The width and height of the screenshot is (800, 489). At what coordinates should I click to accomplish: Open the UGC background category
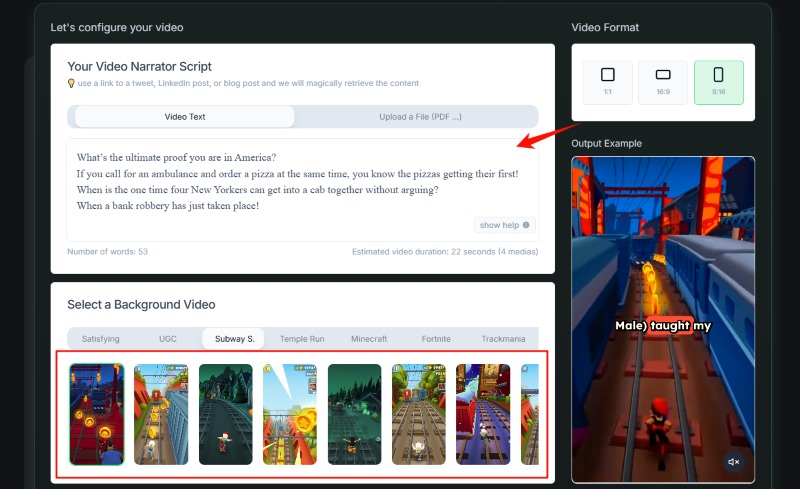pos(168,339)
